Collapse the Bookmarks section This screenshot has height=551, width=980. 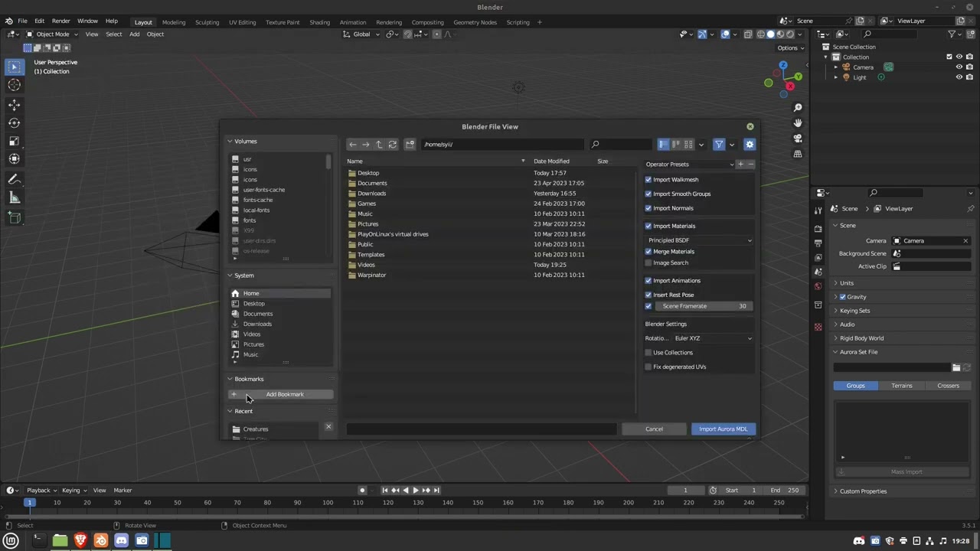click(230, 380)
